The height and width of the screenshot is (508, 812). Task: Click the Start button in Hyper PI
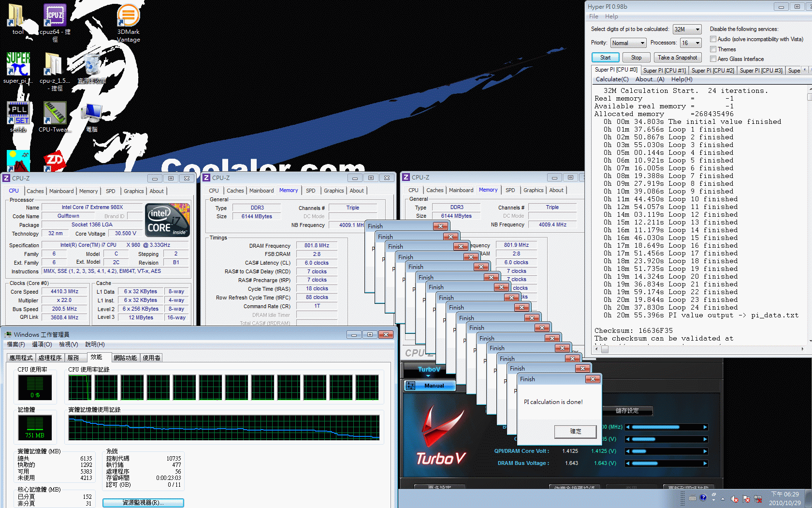pos(605,58)
